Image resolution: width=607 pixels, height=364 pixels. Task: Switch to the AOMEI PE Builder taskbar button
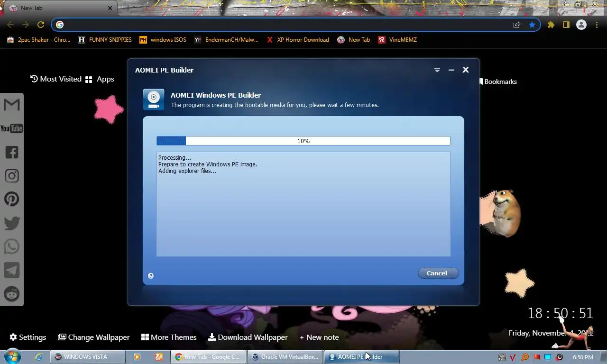(362, 357)
